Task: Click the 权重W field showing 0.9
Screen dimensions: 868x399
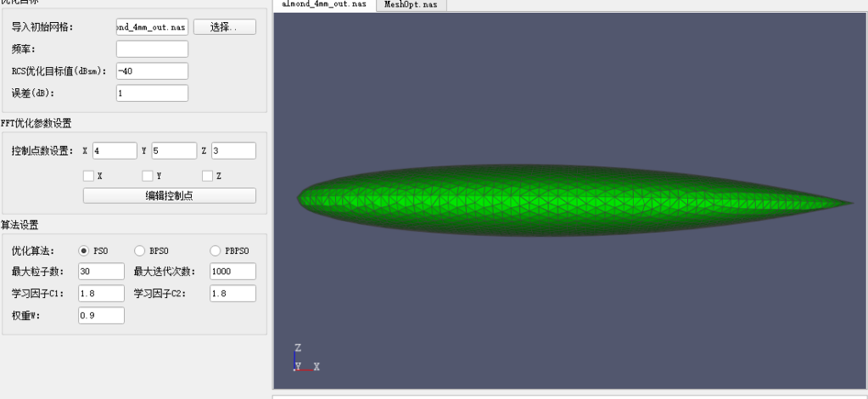Action: [x=101, y=315]
